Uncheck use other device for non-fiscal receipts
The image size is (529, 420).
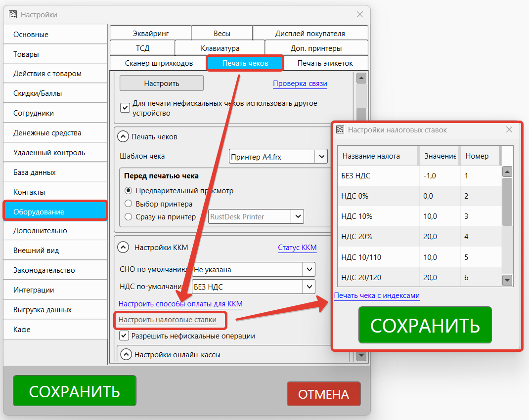click(x=125, y=107)
